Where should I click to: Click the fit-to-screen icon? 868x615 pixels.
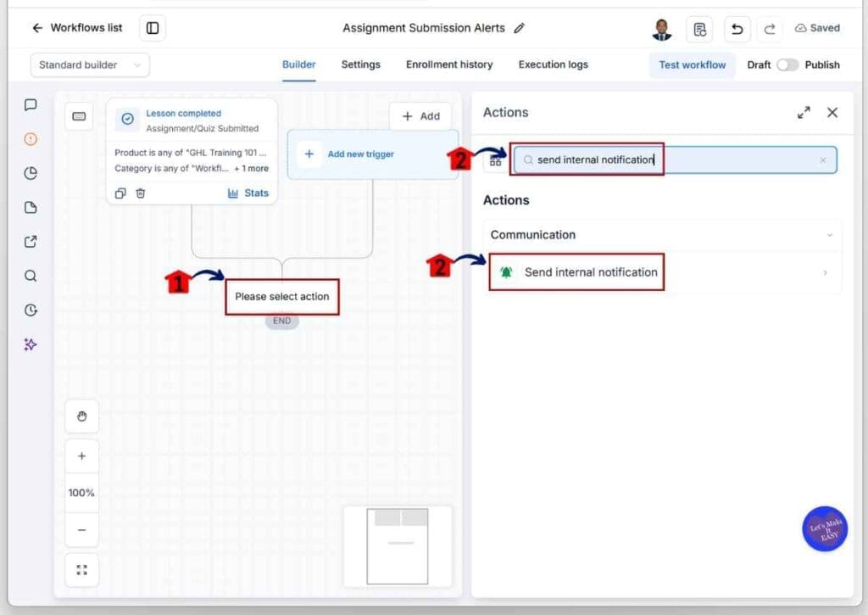click(82, 570)
